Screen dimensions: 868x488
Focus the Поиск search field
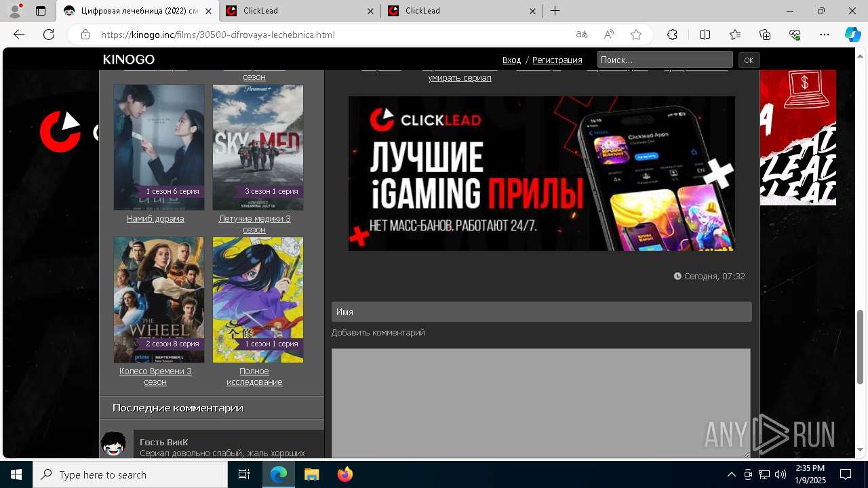[x=665, y=60]
